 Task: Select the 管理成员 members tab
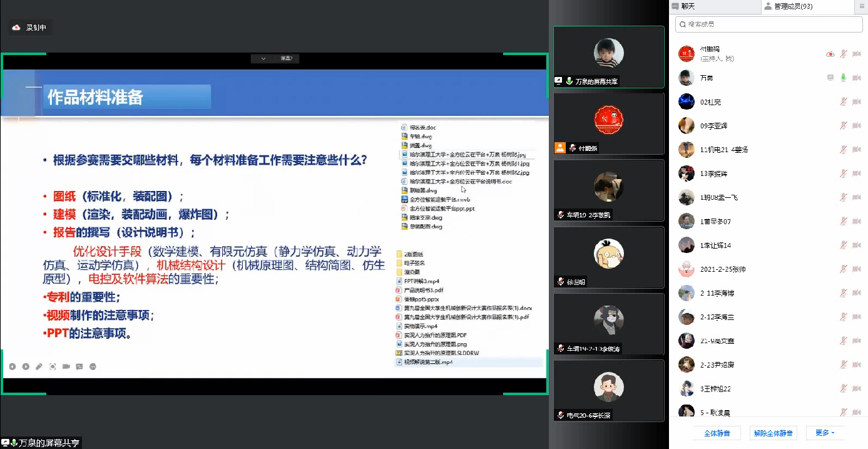(x=792, y=6)
